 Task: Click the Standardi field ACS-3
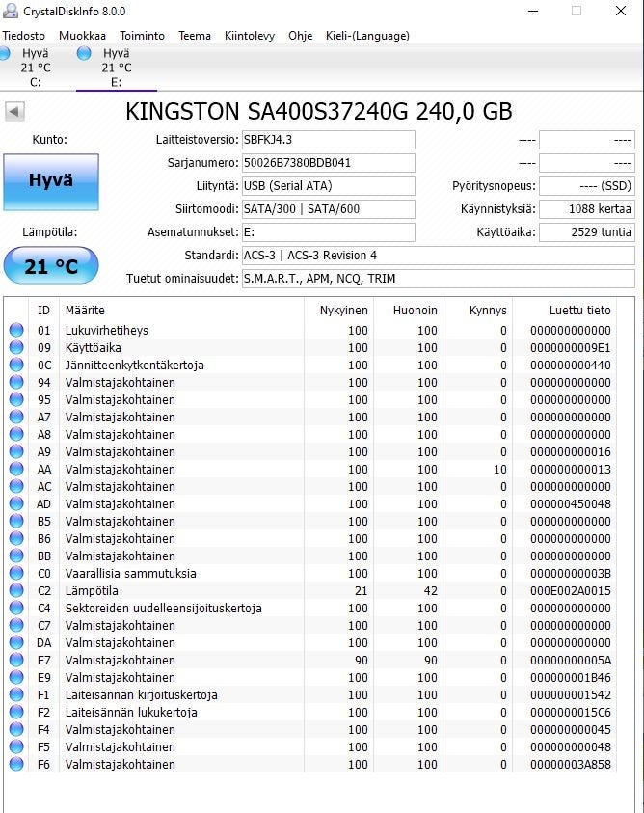click(x=438, y=256)
